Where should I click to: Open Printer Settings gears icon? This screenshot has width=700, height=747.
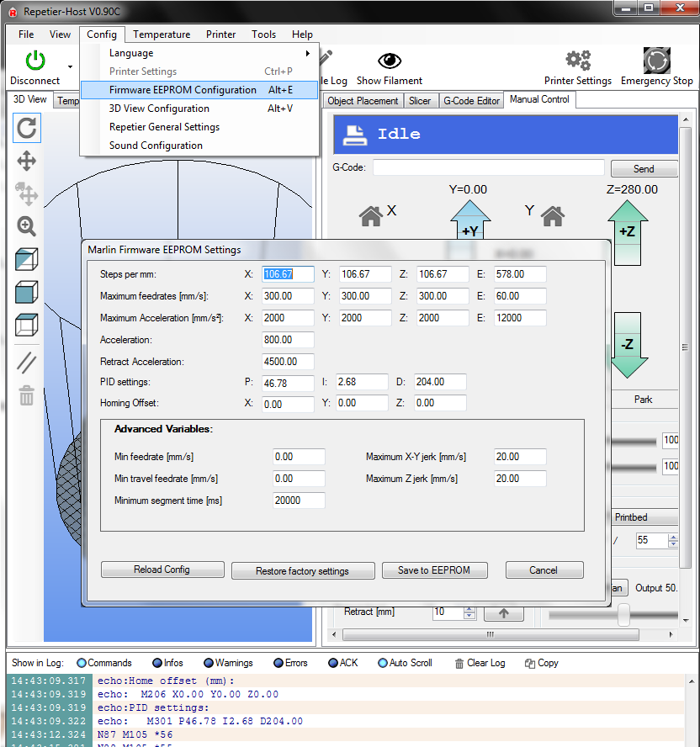pos(578,61)
